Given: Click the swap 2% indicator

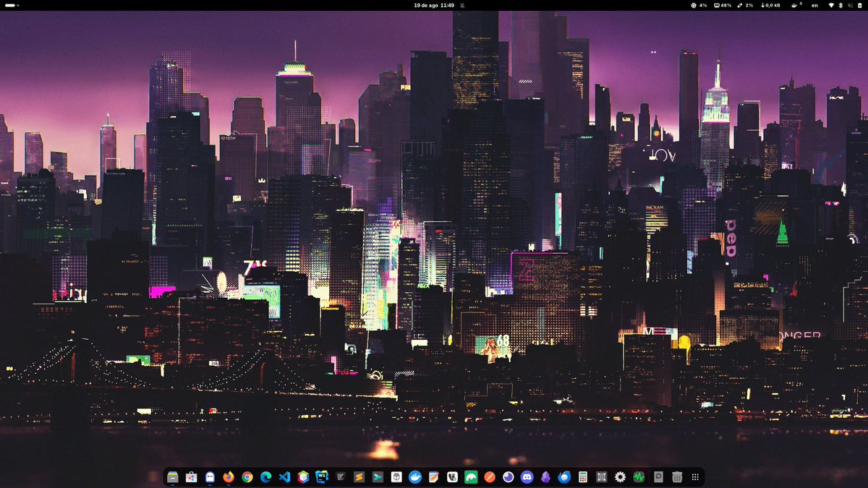Looking at the screenshot, I should pos(745,5).
